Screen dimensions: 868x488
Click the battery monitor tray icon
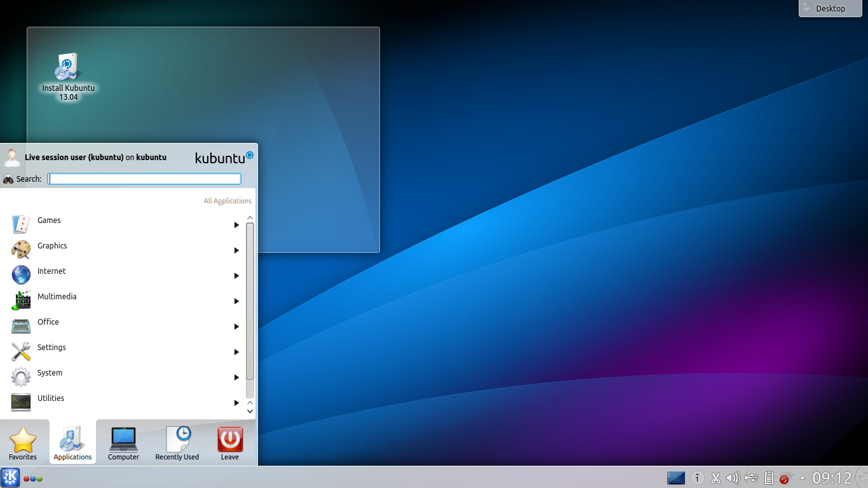(769, 478)
